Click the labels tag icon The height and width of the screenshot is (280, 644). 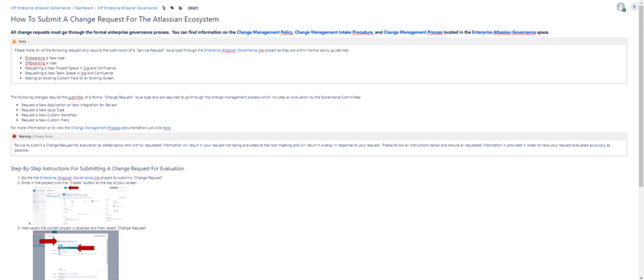pyautogui.click(x=172, y=8)
